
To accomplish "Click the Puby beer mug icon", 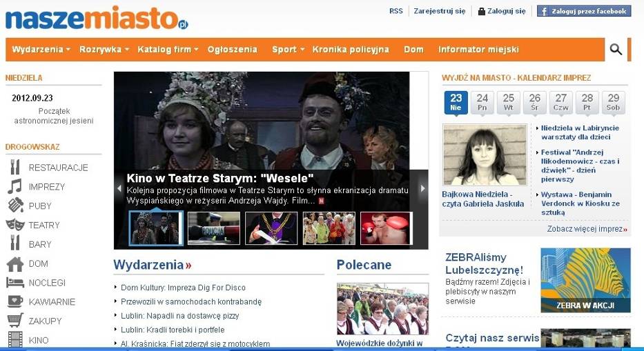I will point(16,205).
